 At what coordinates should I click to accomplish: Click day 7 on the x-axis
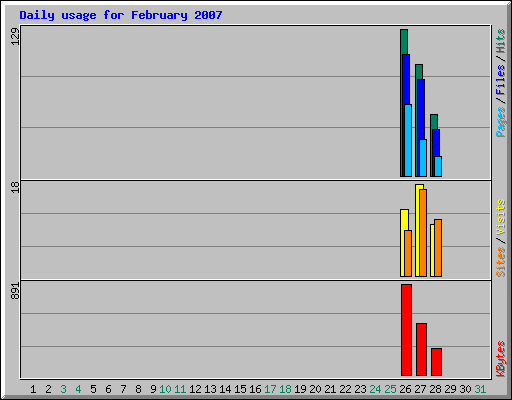123,389
